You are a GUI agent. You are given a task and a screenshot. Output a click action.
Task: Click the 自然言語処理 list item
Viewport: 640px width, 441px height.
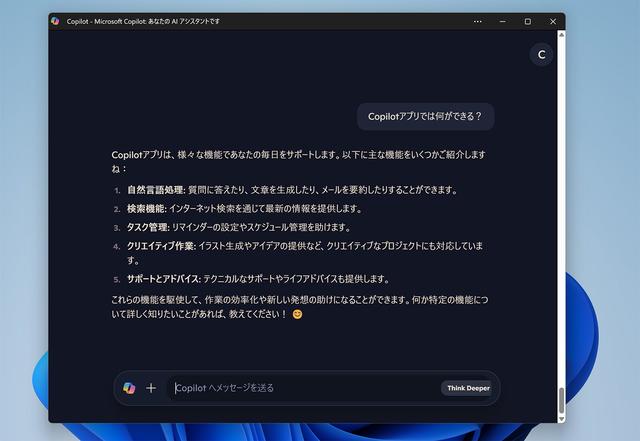286,190
